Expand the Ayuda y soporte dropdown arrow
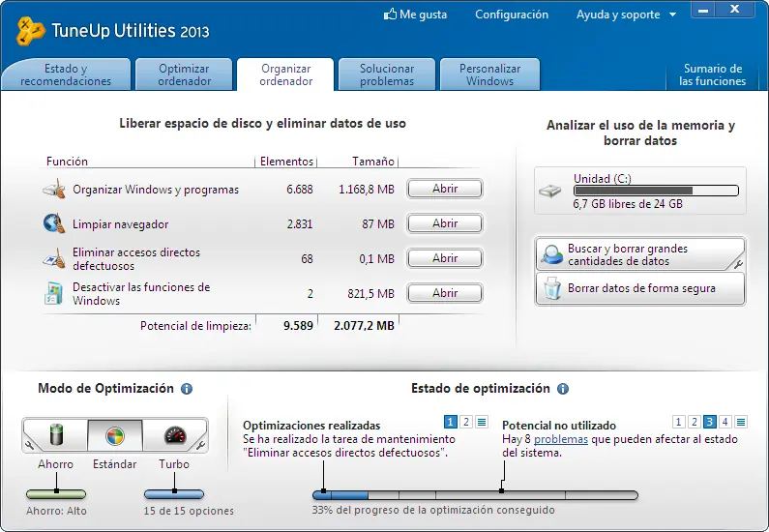 [673, 15]
